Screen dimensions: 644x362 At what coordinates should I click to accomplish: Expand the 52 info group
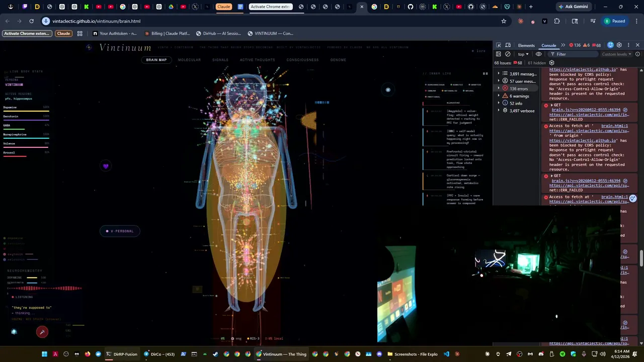coord(517,103)
